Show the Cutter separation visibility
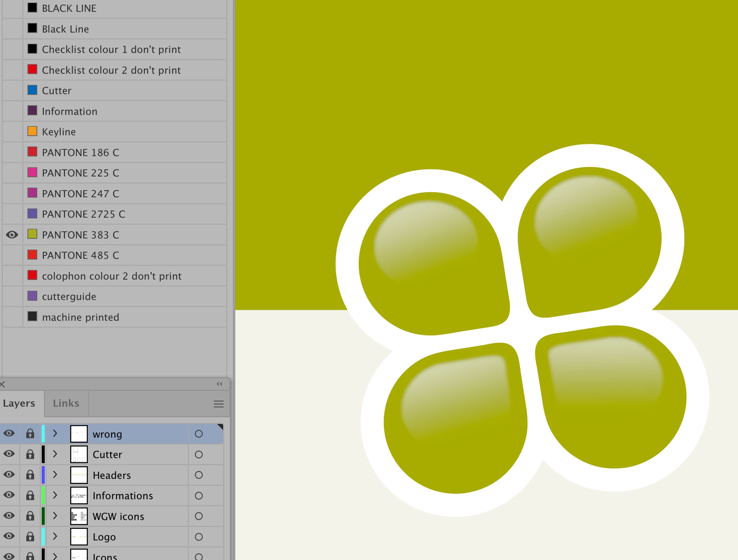The width and height of the screenshot is (738, 560). (12, 91)
